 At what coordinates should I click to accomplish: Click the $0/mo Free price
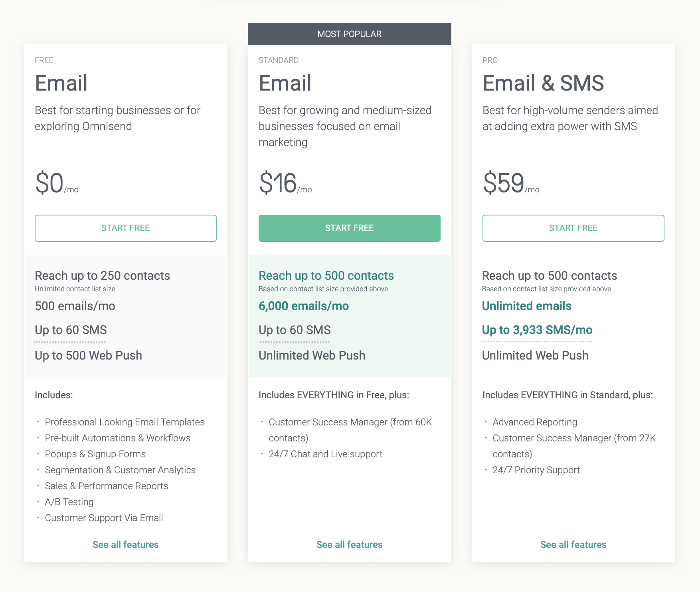[x=56, y=184]
